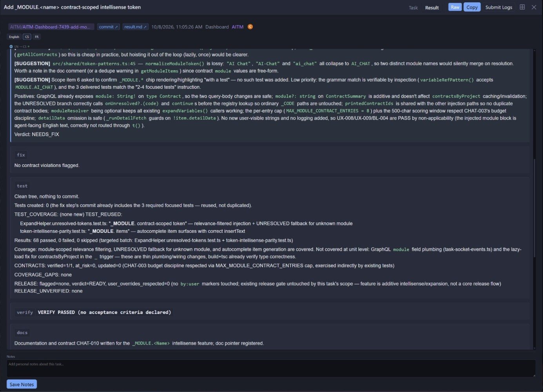This screenshot has height=392, width=543.
Task: Open the AITM-Dashboard-7439 branch link
Action: tap(51, 27)
